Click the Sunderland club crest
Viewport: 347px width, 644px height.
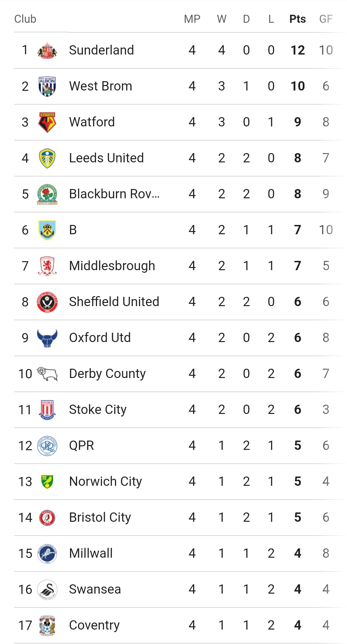click(47, 50)
